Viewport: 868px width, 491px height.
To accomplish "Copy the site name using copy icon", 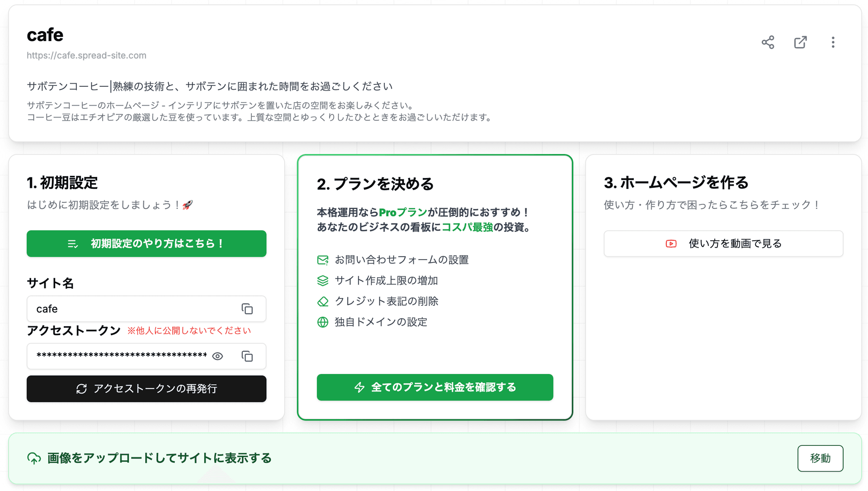I will (x=247, y=309).
